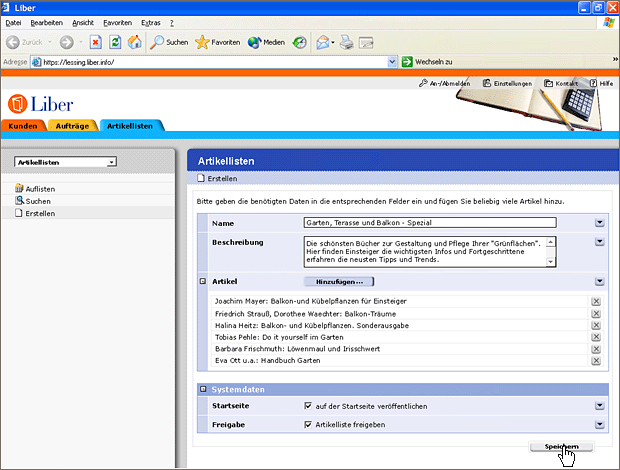Viewport: 620px width, 470px height.
Task: Expand the help arrow for Name row
Action: point(599,223)
